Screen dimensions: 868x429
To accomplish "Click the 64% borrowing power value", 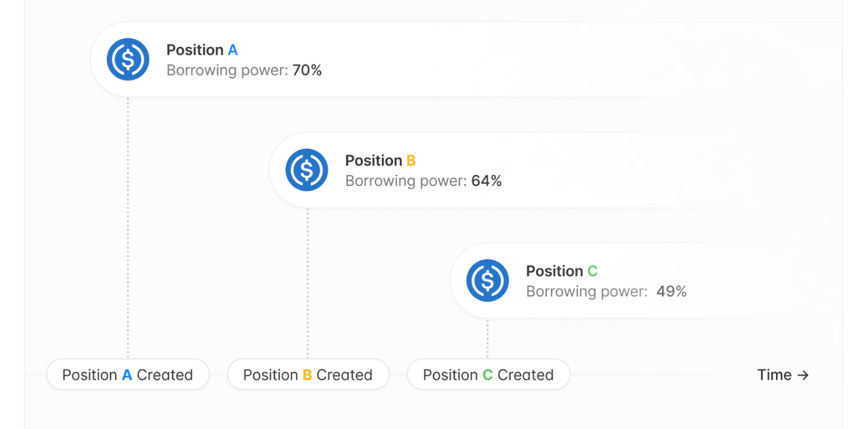I will 486,181.
